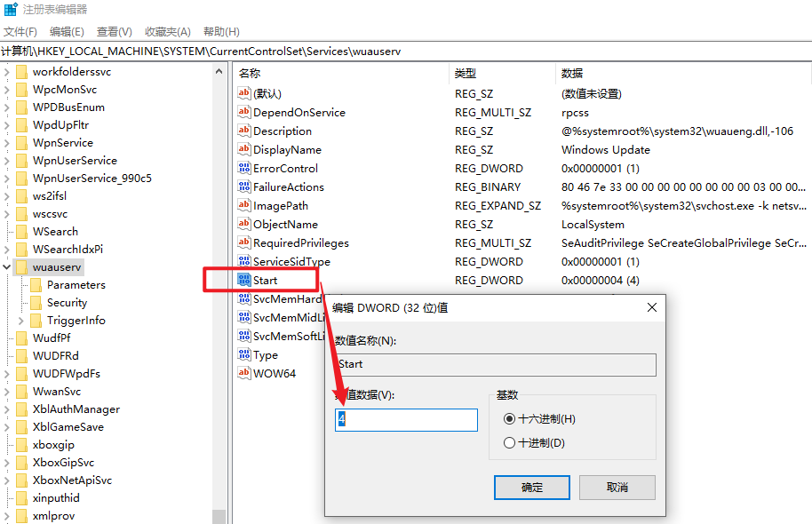The height and width of the screenshot is (524, 812).
Task: Open the 查看(V) menu
Action: (115, 32)
